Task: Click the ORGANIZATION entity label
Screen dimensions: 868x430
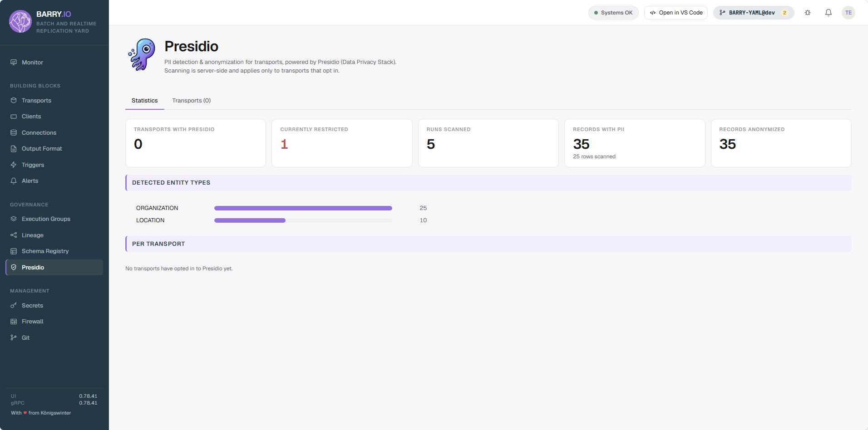Action: [x=157, y=208]
